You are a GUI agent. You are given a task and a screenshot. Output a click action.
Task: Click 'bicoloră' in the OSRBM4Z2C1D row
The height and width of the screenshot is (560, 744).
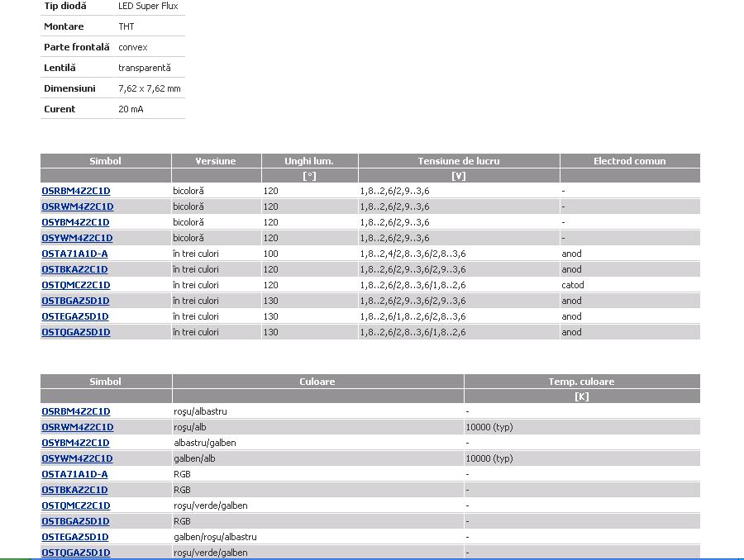pos(188,191)
